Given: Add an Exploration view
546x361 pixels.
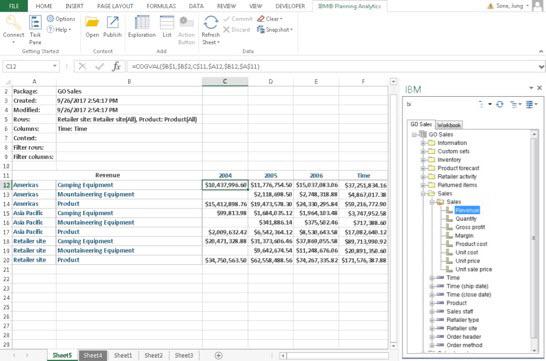Looking at the screenshot, I should [x=142, y=26].
